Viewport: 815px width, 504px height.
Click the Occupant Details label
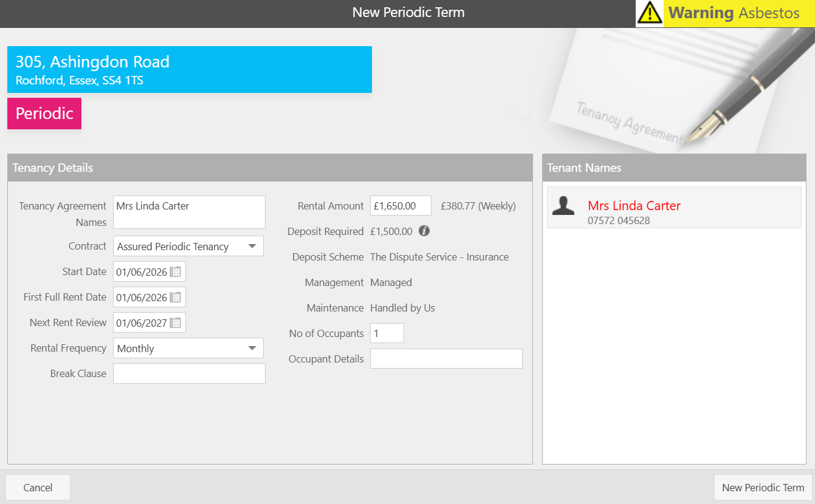[326, 359]
